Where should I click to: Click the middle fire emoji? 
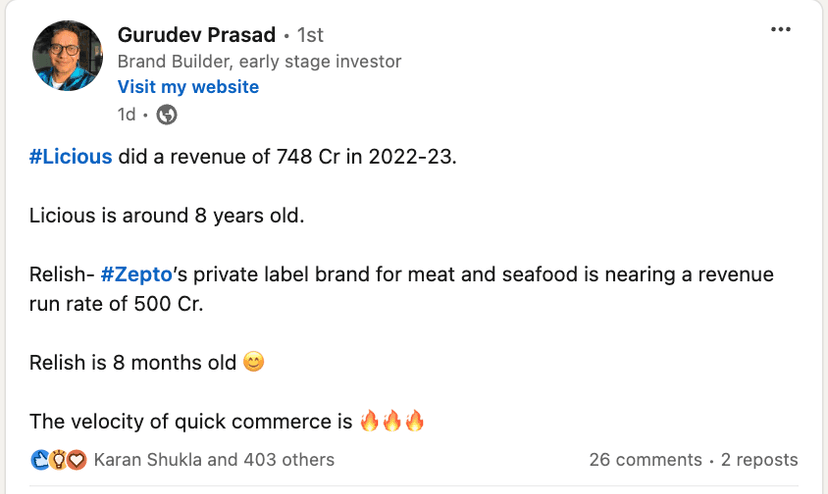[x=392, y=421]
